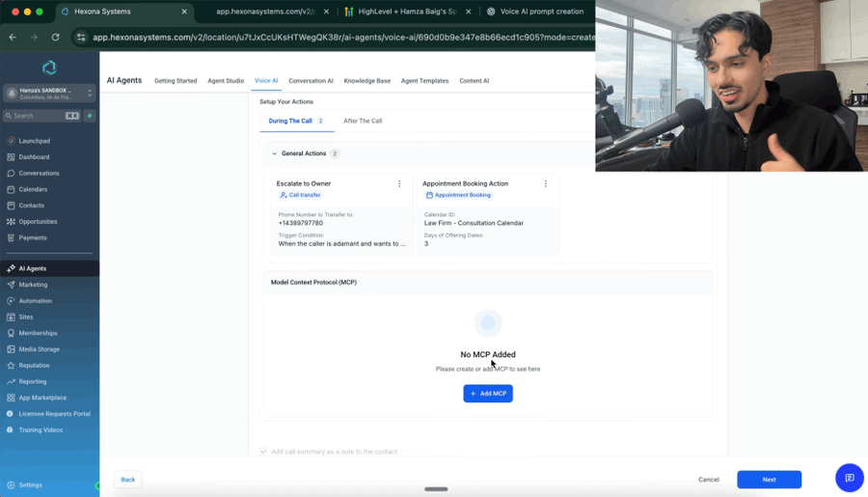The height and width of the screenshot is (497, 868).
Task: Switch to app.hexonasystems.com/v2 browser tab
Action: tap(266, 12)
